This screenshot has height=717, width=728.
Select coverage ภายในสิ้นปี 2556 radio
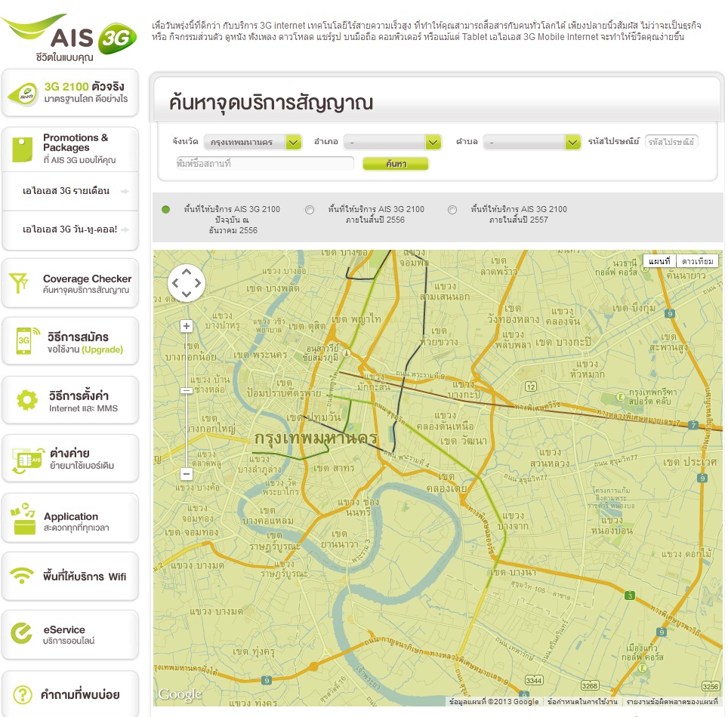(x=309, y=210)
